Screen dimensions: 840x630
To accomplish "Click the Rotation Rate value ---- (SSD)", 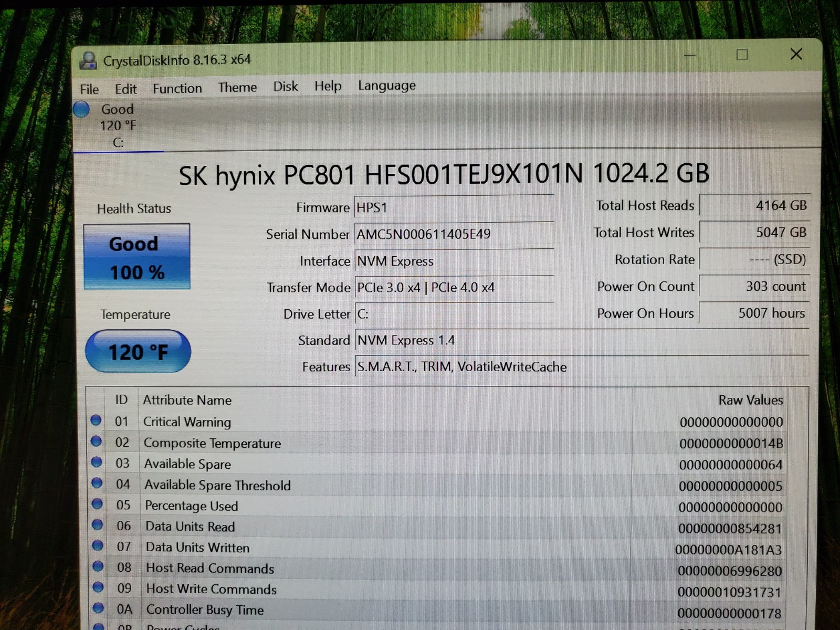I will [x=754, y=259].
